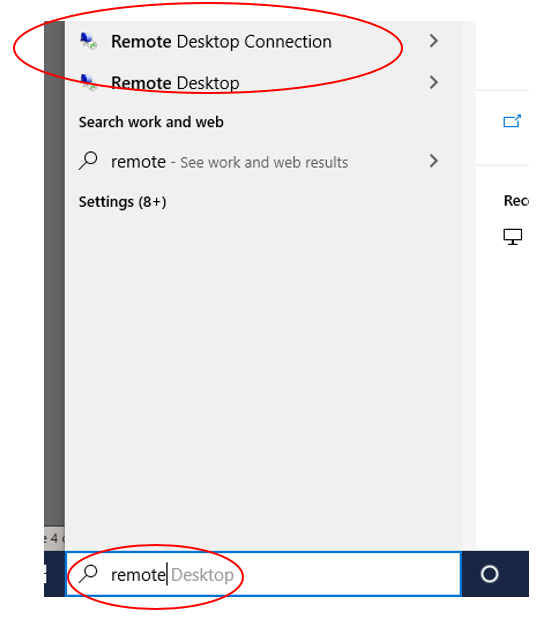Expand the chevron beside the "remote" web search
Viewport: 546px width, 617px height.
tap(433, 161)
